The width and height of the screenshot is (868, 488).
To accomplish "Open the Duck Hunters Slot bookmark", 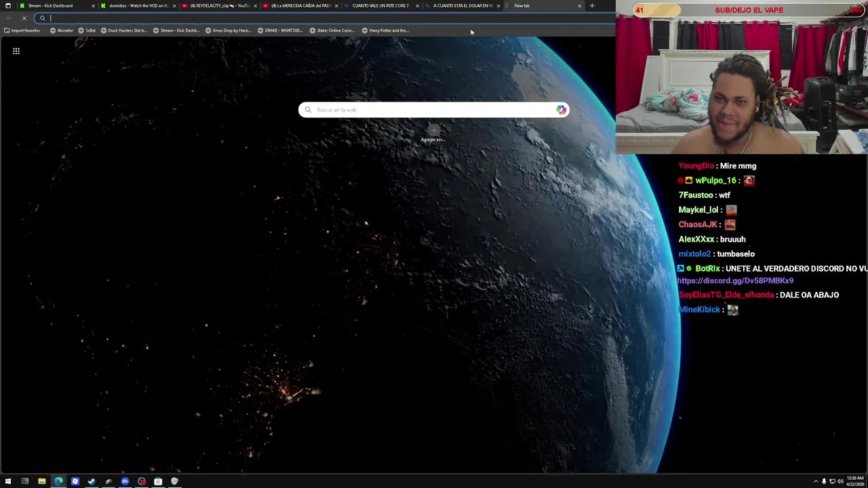I will click(123, 30).
